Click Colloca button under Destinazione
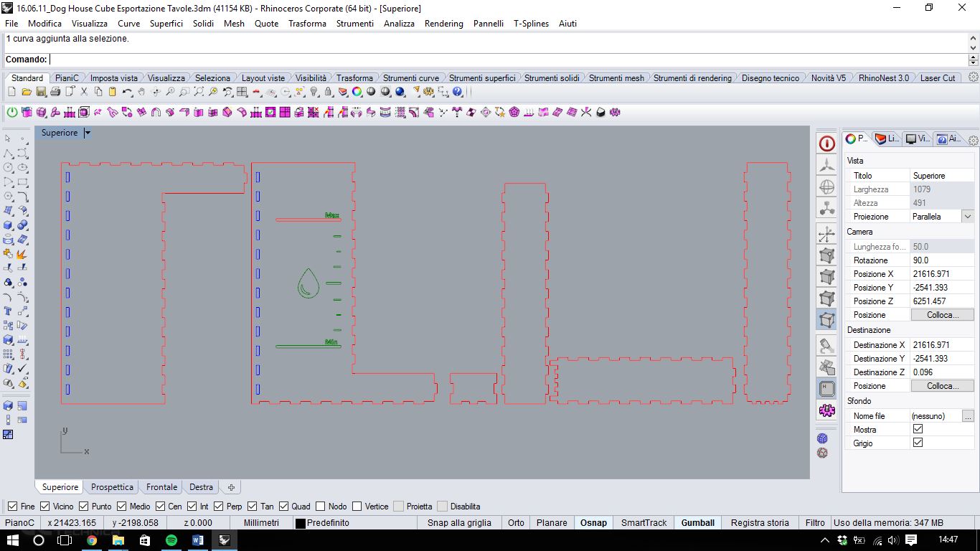The height and width of the screenshot is (551, 980). point(943,386)
